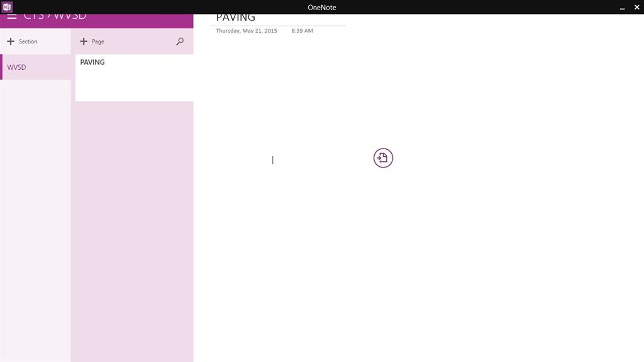Screen dimensions: 644x362
Task: Click the page date Thursday, May 21, 2015
Action: (x=247, y=31)
